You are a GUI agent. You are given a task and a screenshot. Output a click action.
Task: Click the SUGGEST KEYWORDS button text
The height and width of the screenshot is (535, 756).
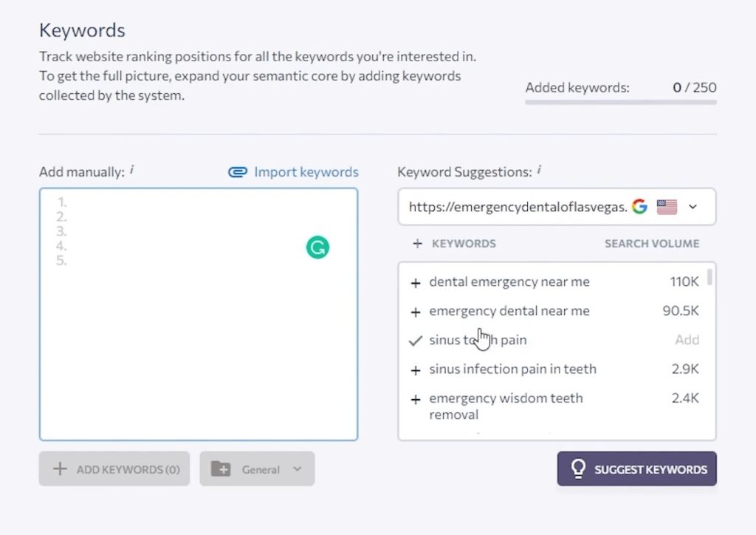click(650, 469)
